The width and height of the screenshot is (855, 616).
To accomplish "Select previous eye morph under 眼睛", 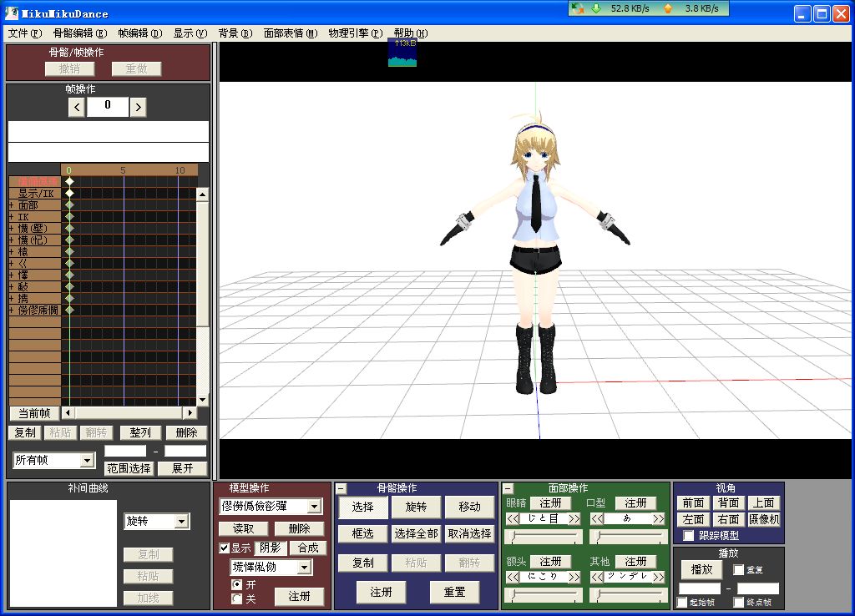I will point(513,518).
